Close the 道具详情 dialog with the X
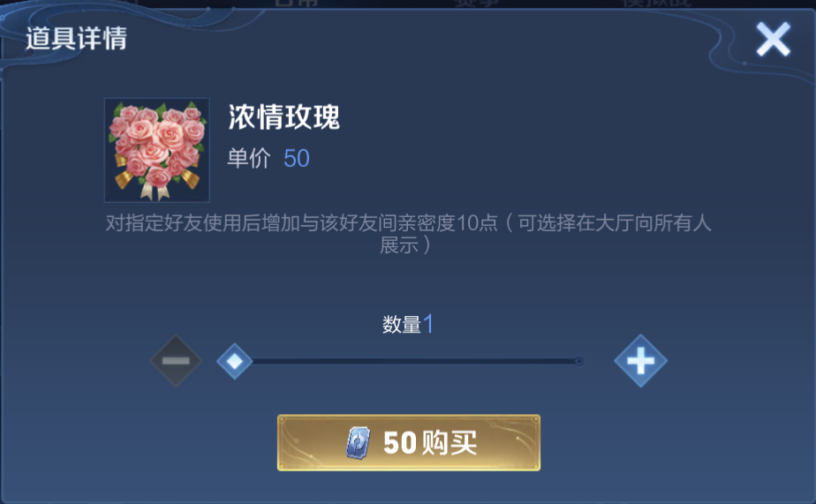Image resolution: width=816 pixels, height=504 pixels. pyautogui.click(x=774, y=39)
